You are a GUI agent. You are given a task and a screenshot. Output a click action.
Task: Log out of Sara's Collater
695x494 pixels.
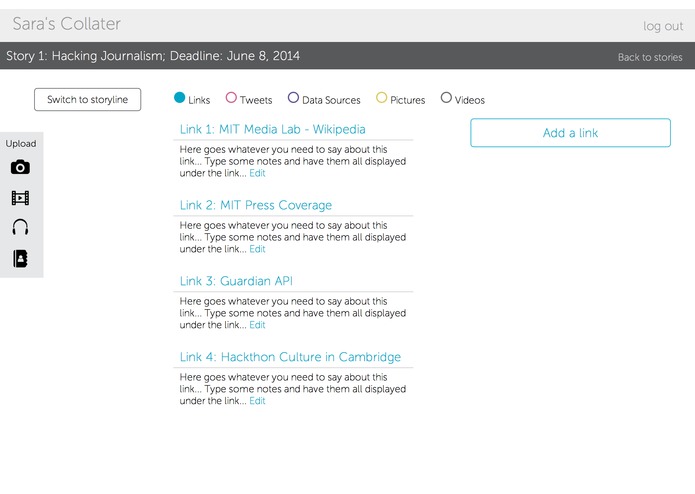[663, 26]
